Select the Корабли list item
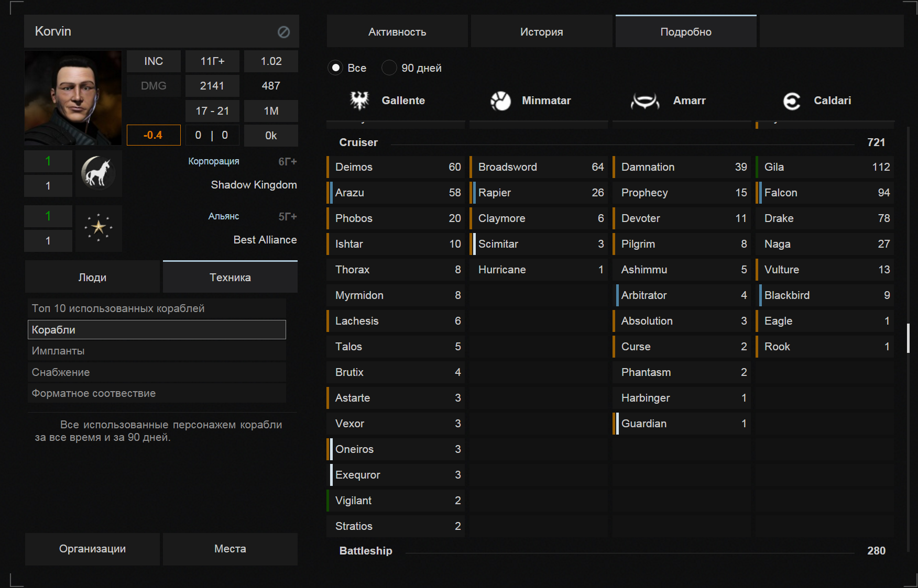This screenshot has width=918, height=588. pyautogui.click(x=157, y=330)
